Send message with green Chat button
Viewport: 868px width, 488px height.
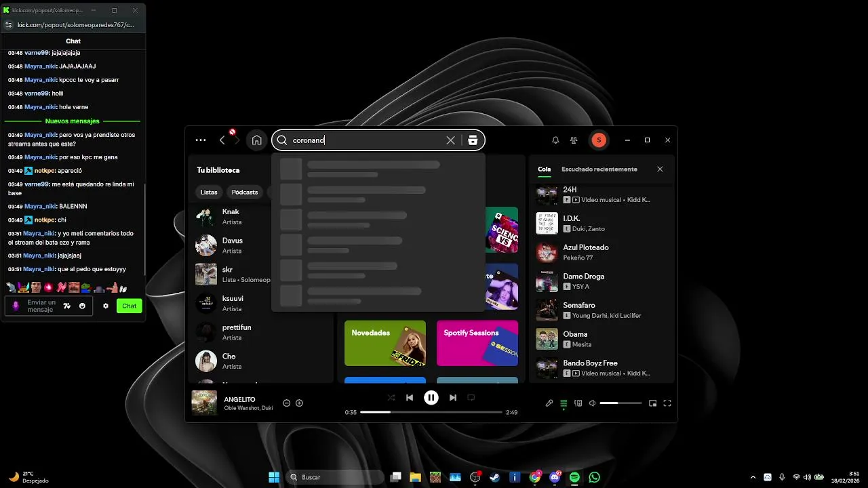click(129, 306)
